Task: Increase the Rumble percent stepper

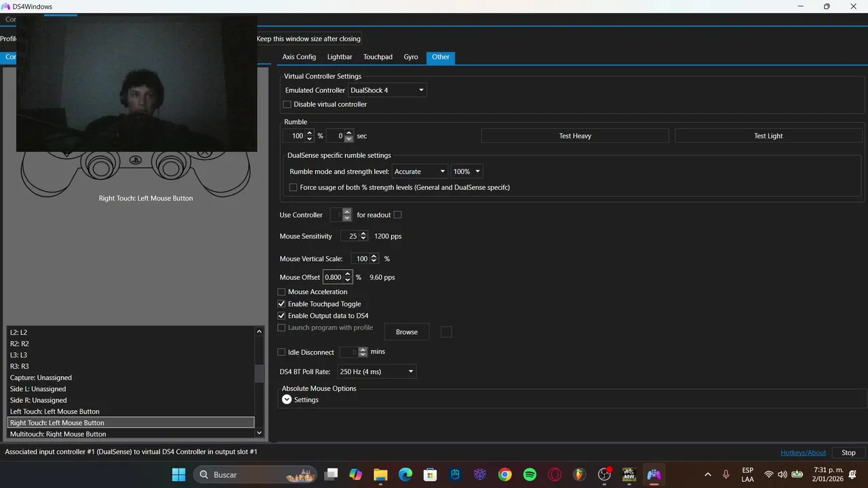Action: 310,133
